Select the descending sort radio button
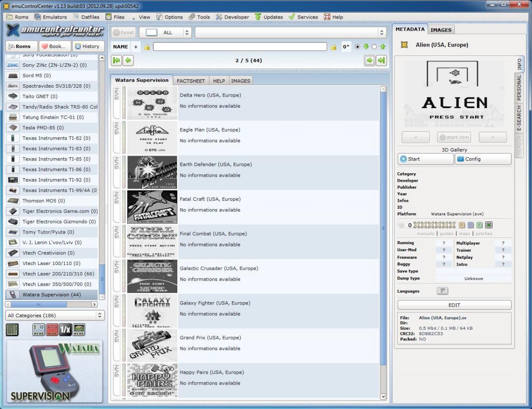Screen dimensions: 532x409 pyautogui.click(x=358, y=47)
